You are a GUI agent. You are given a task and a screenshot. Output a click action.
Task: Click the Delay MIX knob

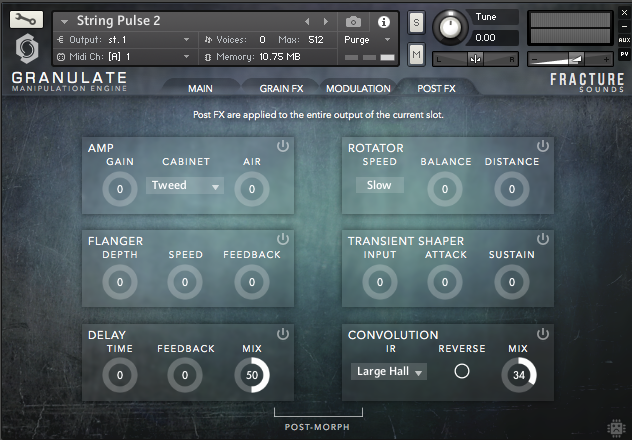(251, 375)
